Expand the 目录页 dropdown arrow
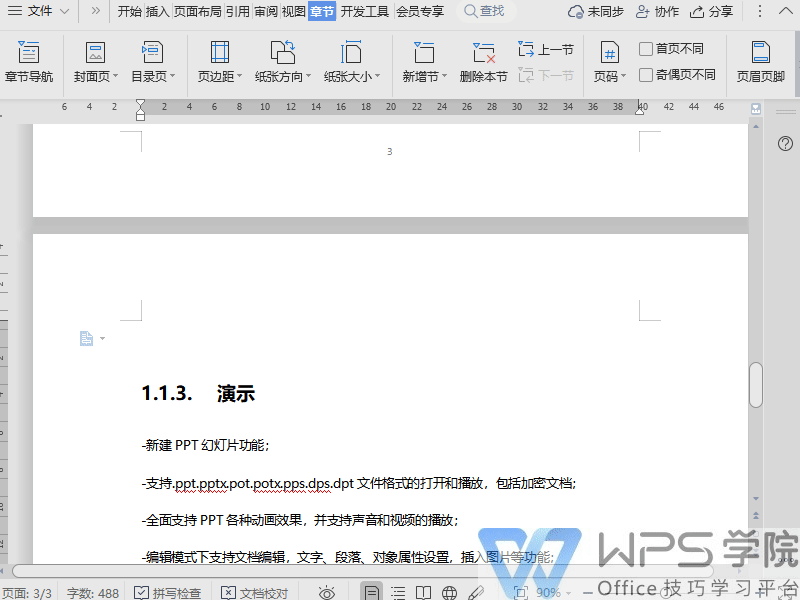 coord(172,76)
